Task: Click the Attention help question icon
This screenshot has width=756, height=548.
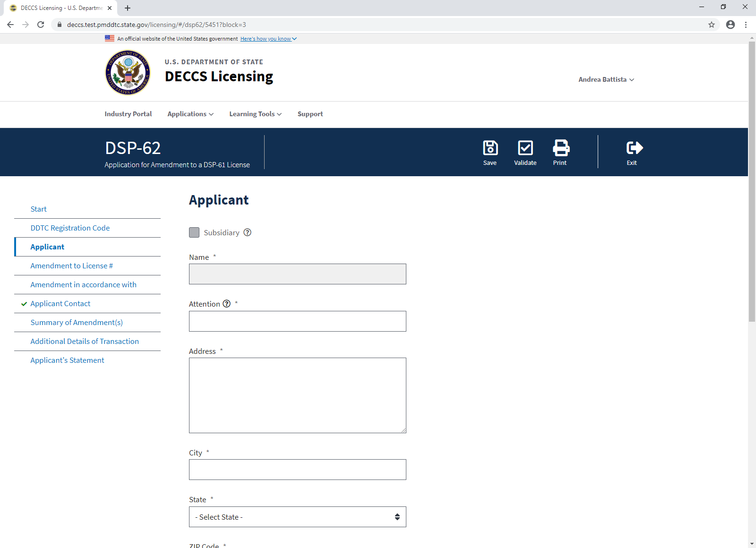Action: pos(227,304)
